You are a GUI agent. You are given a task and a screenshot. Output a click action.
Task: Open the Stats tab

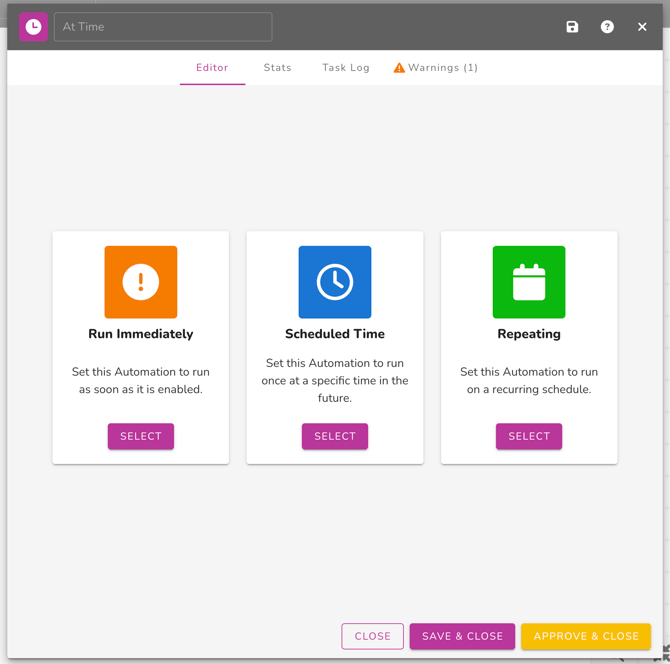coord(277,68)
